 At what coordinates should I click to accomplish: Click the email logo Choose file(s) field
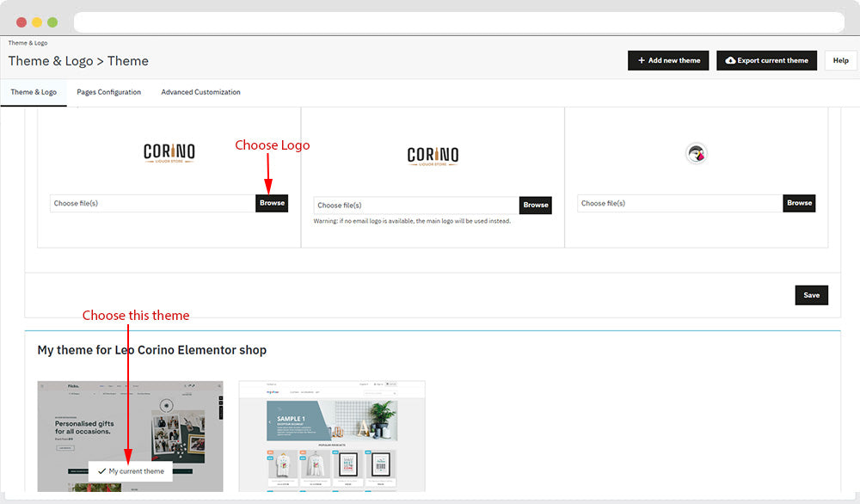pyautogui.click(x=416, y=205)
